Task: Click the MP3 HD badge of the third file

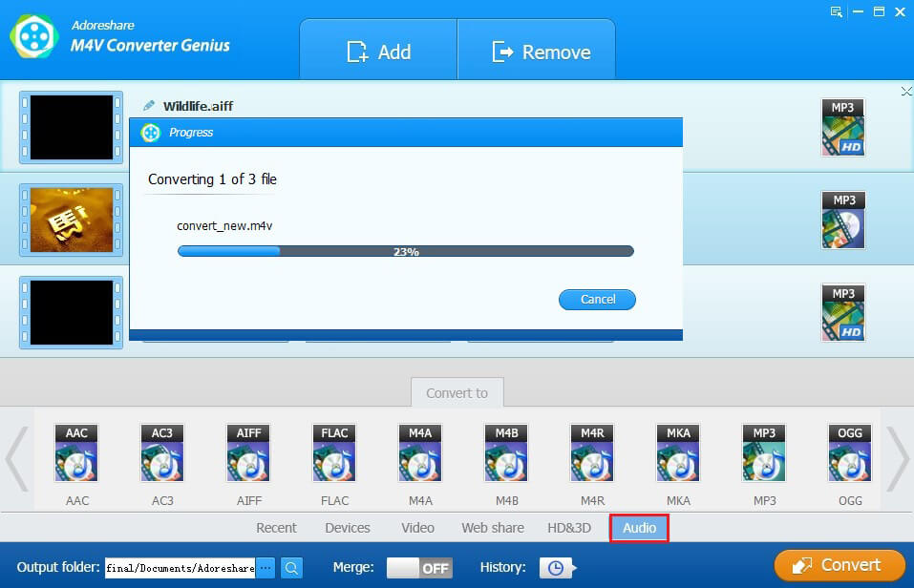Action: 843,312
